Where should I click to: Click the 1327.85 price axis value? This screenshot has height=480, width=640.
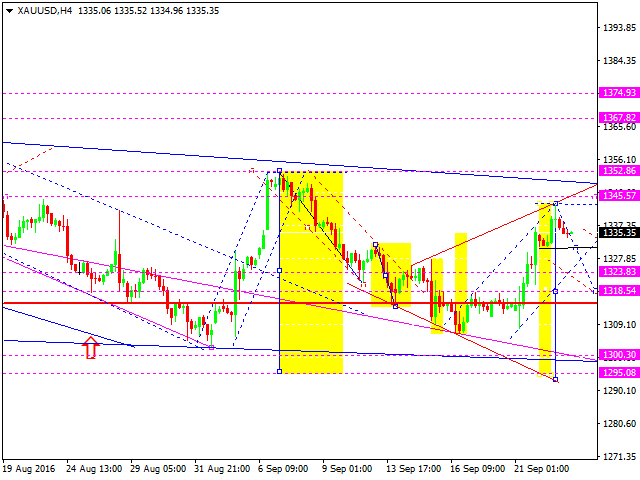(x=619, y=258)
